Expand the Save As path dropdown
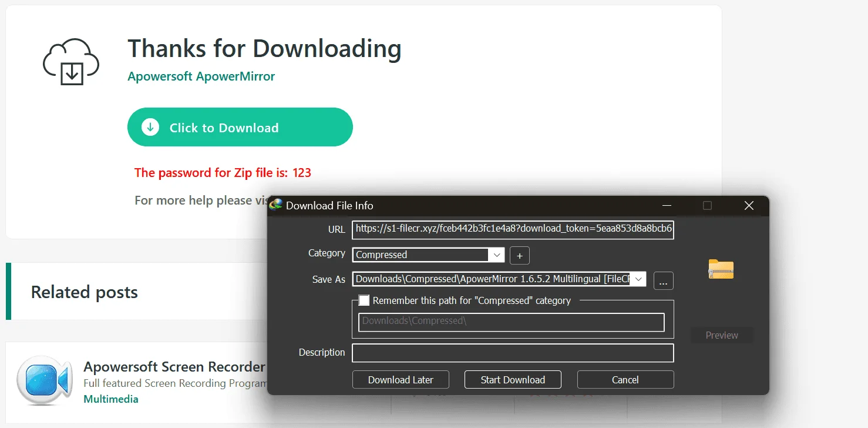This screenshot has height=428, width=868. [x=638, y=279]
